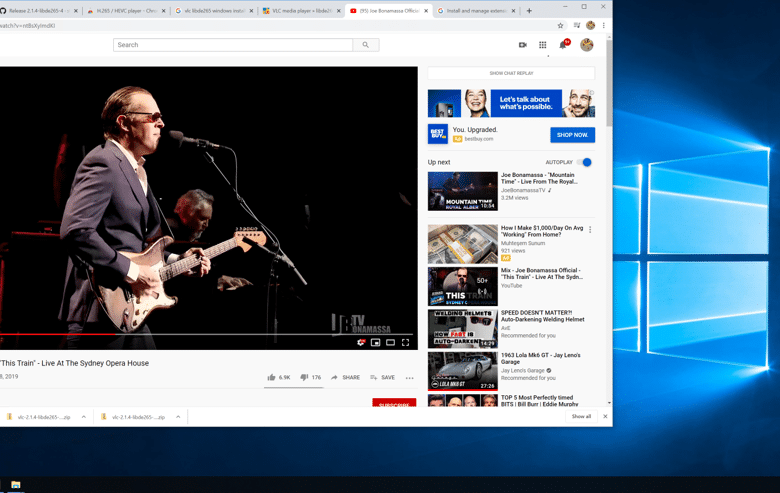Open Chrome media controls icon
This screenshot has width=780, height=493.
(x=577, y=25)
